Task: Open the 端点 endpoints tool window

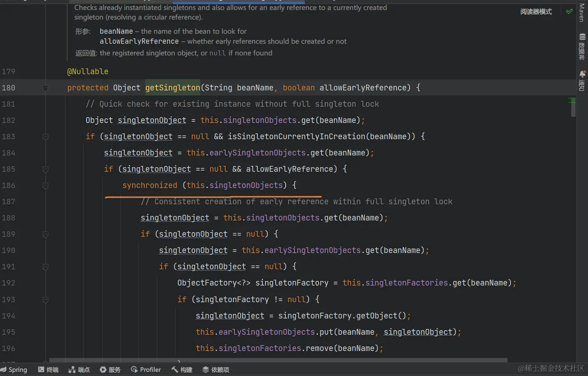Action: [x=79, y=370]
